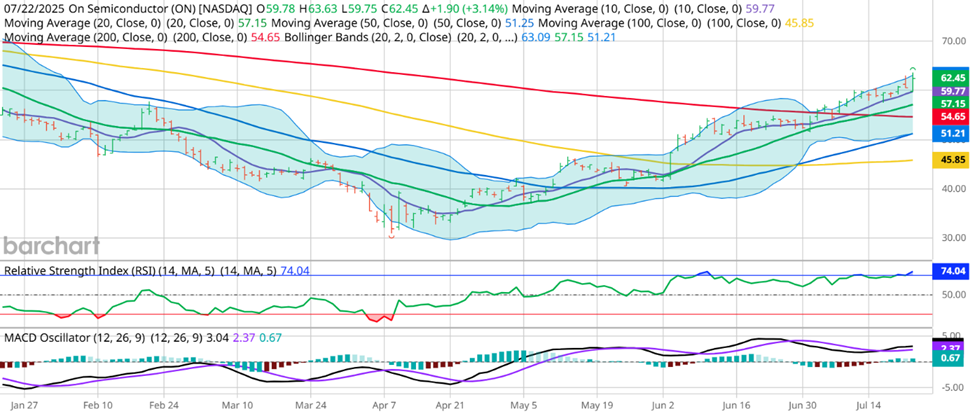Image resolution: width=975 pixels, height=416 pixels.
Task: Click the 70.00 price axis label
Action: (x=953, y=42)
